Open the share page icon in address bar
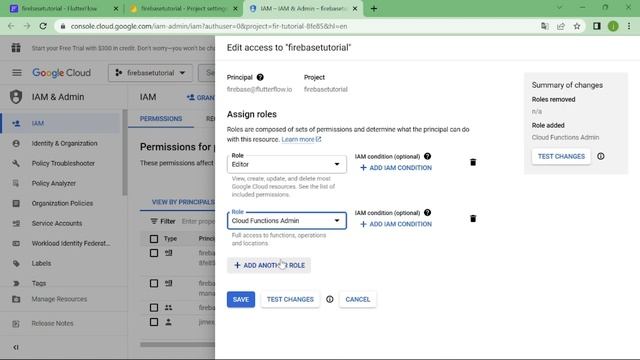This screenshot has height=360, width=640. 561,26
